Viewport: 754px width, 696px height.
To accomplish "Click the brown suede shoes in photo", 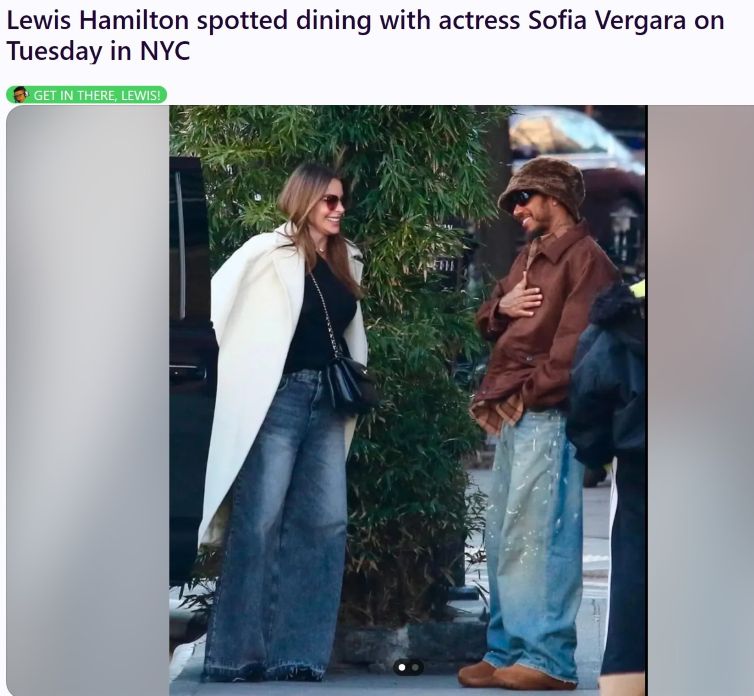I will [x=515, y=675].
